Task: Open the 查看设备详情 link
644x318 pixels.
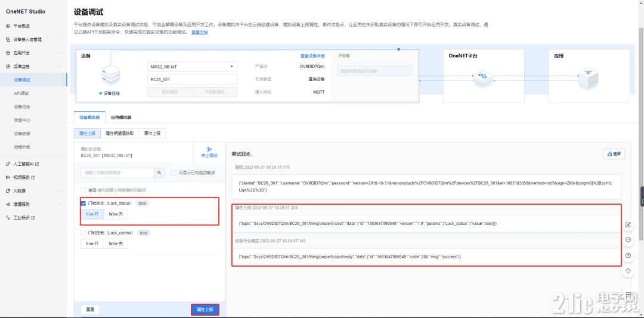Action: (312, 56)
